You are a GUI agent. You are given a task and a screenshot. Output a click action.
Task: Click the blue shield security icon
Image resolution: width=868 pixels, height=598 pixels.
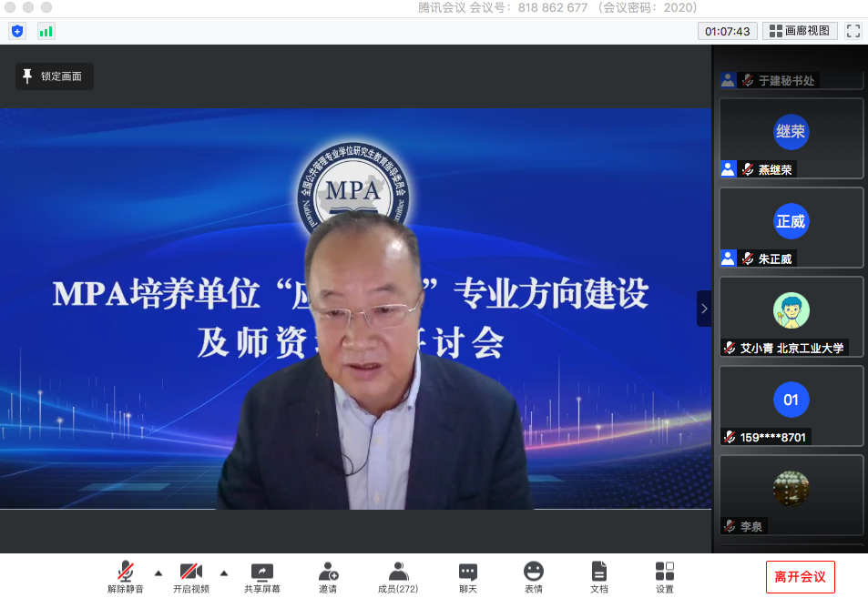pos(17,31)
